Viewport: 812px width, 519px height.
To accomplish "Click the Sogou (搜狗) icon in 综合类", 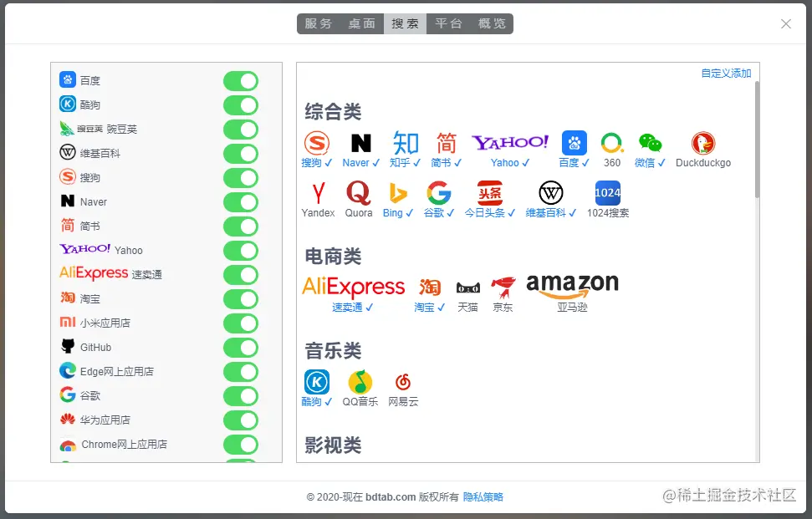I will (316, 143).
